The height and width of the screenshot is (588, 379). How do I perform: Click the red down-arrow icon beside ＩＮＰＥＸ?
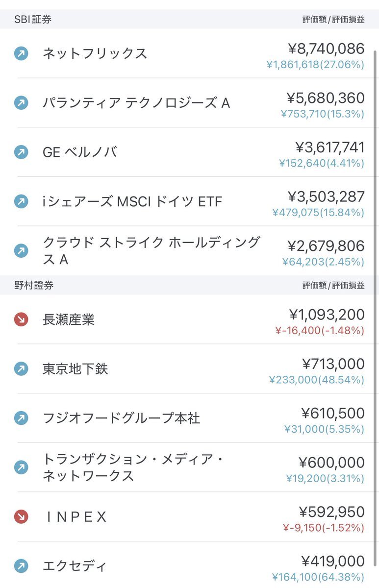click(x=21, y=517)
